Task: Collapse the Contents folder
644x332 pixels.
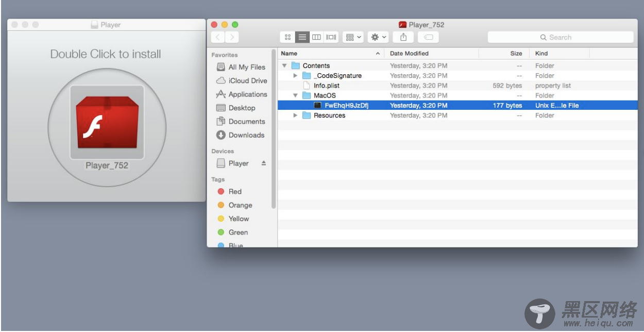Action: [284, 65]
